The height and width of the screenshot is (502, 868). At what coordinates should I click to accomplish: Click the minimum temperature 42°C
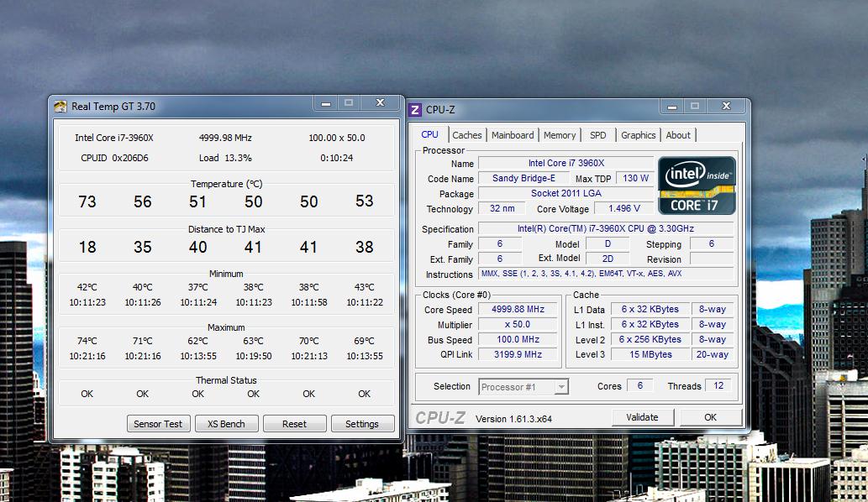87,287
